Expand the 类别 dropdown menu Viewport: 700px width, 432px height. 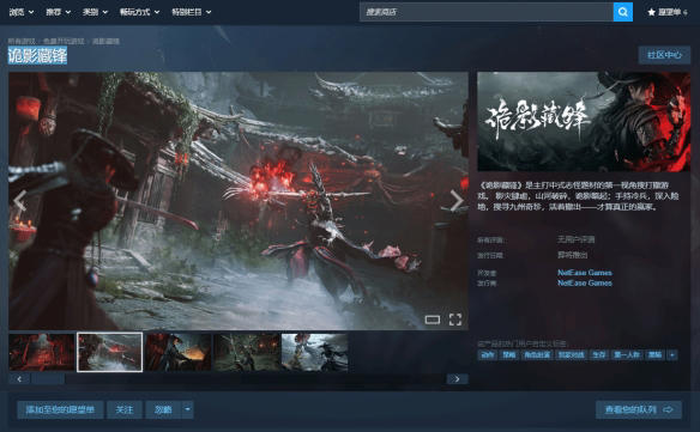tap(95, 12)
